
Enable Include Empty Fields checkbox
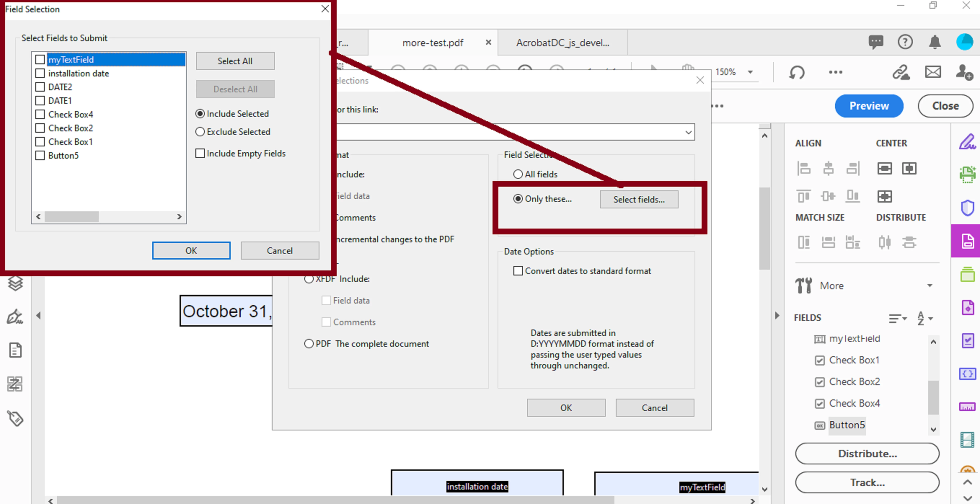click(x=200, y=153)
